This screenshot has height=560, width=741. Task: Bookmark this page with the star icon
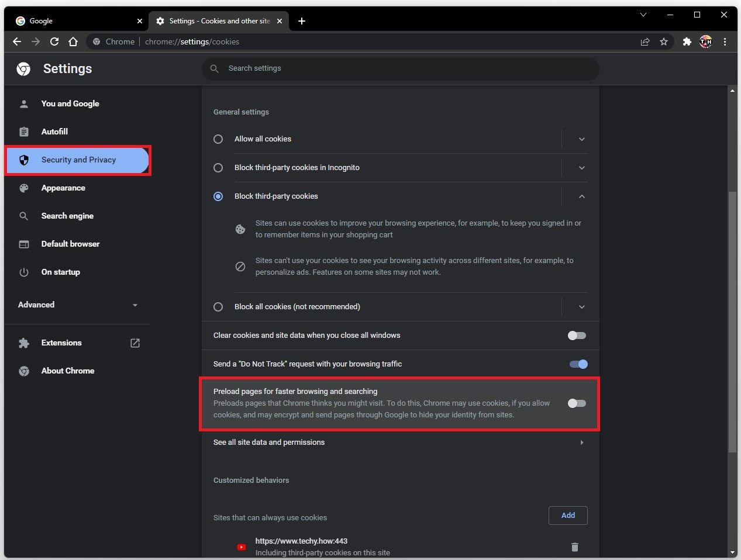pyautogui.click(x=664, y=42)
